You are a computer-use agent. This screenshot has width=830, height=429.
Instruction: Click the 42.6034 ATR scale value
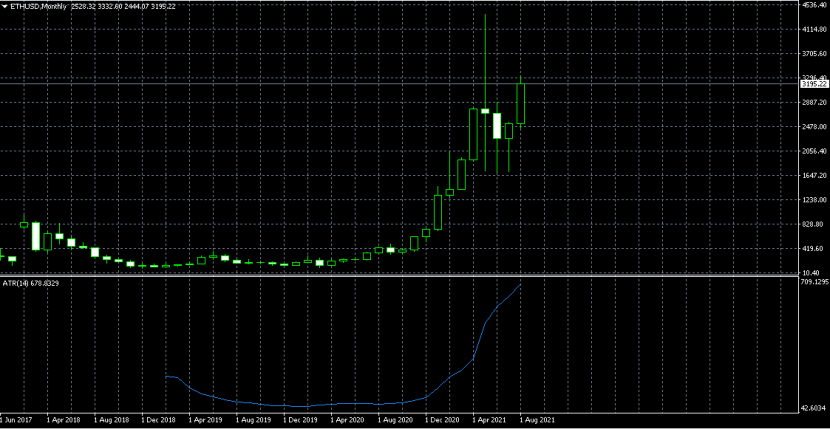(815, 408)
